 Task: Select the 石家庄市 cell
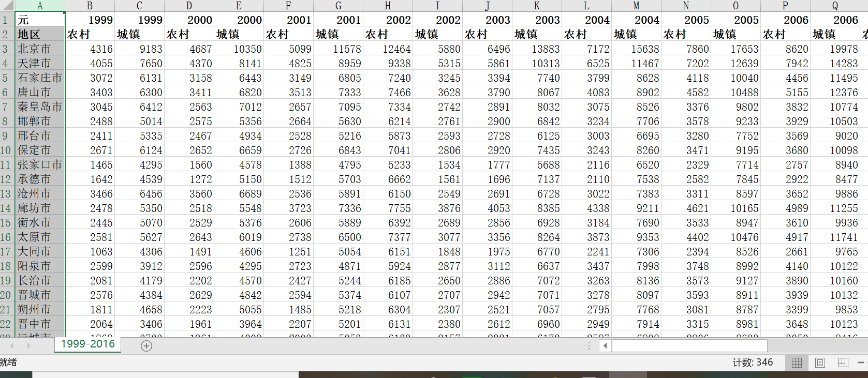click(x=40, y=78)
